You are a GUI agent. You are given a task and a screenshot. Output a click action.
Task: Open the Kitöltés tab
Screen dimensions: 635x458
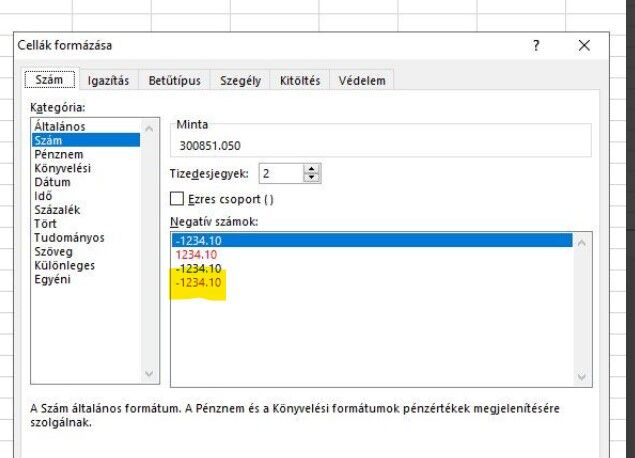coord(300,81)
